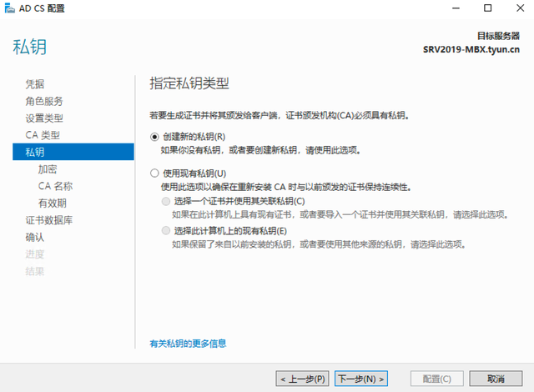The image size is (534, 392).
Task: Open the 设置类型 step
Action: click(44, 118)
